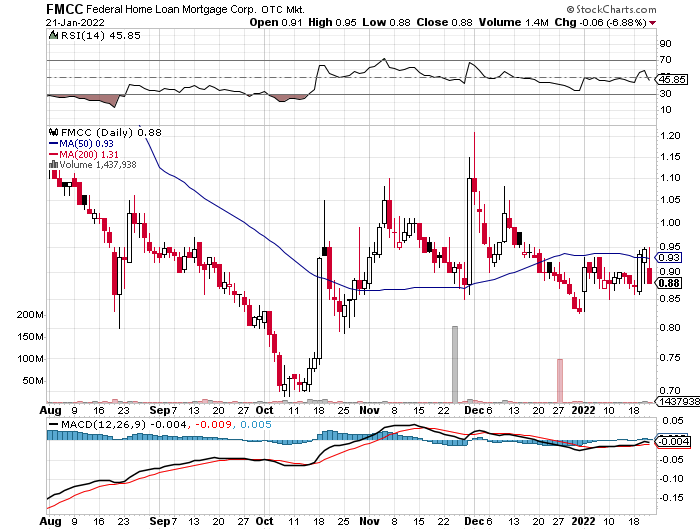This screenshot has height=530, width=700.
Task: Click the Volume 1,437,938 legend entry
Action: click(x=98, y=164)
